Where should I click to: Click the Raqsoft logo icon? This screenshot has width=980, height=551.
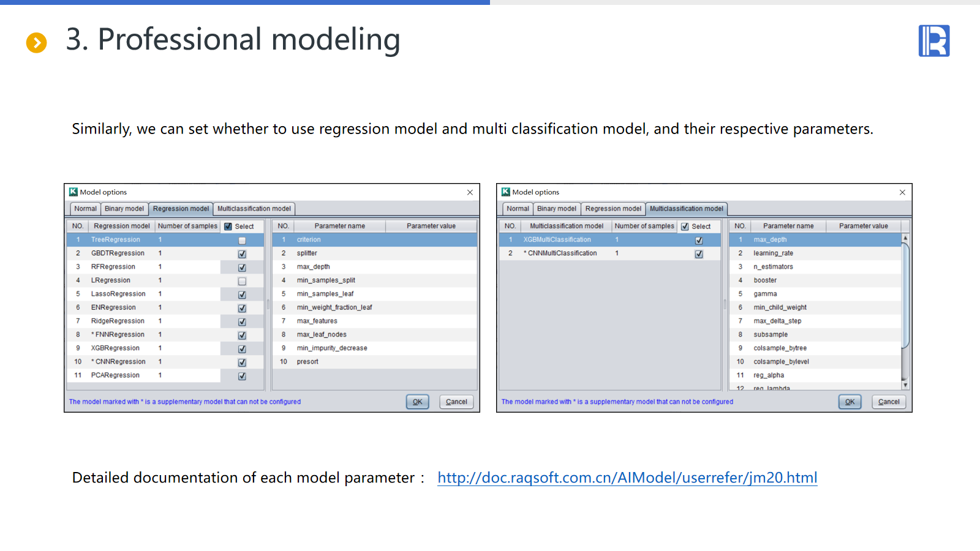pyautogui.click(x=933, y=41)
